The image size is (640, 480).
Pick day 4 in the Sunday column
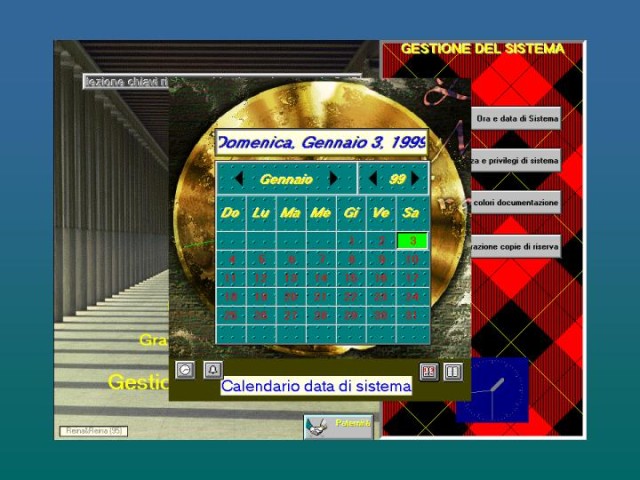[x=231, y=259]
